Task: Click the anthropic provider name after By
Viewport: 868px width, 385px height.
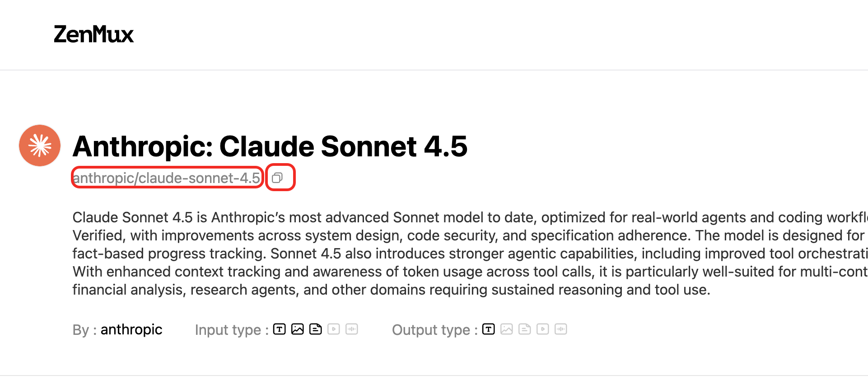Action: point(131,329)
